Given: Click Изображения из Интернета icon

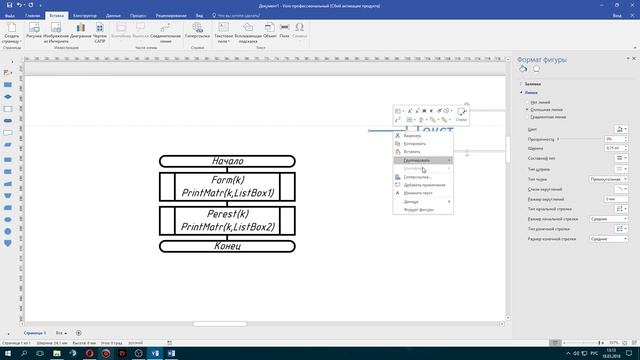Looking at the screenshot, I should [56, 33].
